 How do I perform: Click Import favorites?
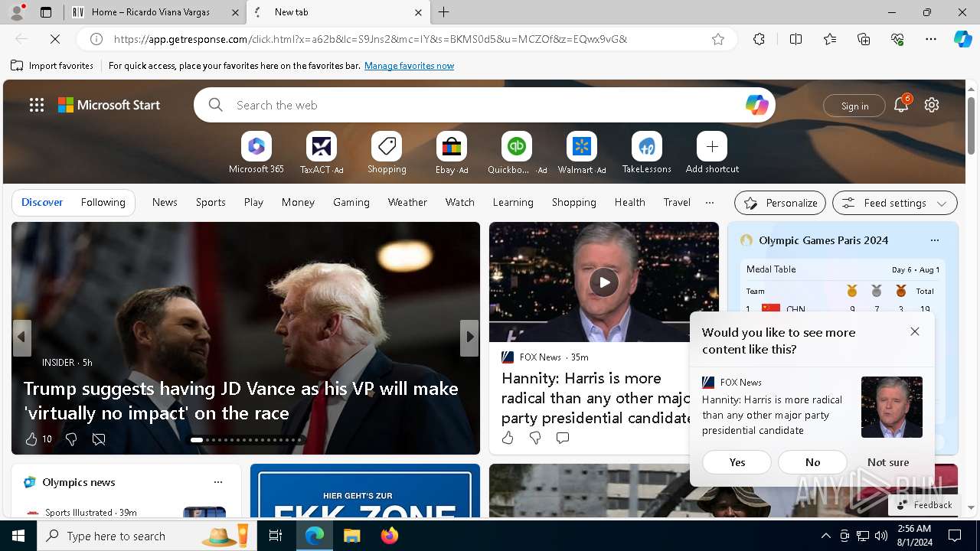(x=52, y=66)
